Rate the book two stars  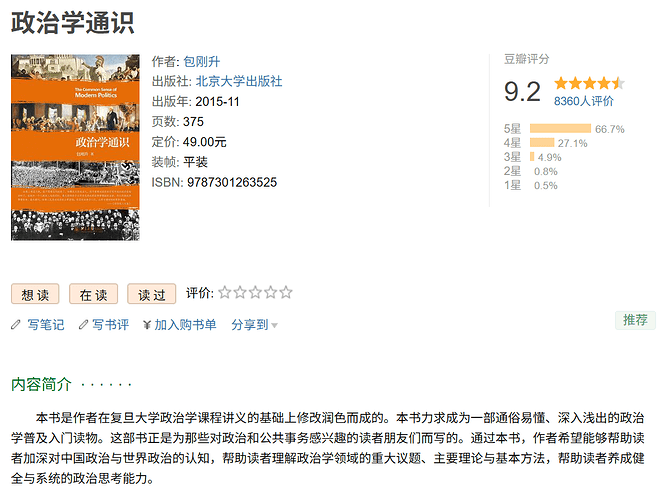click(x=240, y=293)
